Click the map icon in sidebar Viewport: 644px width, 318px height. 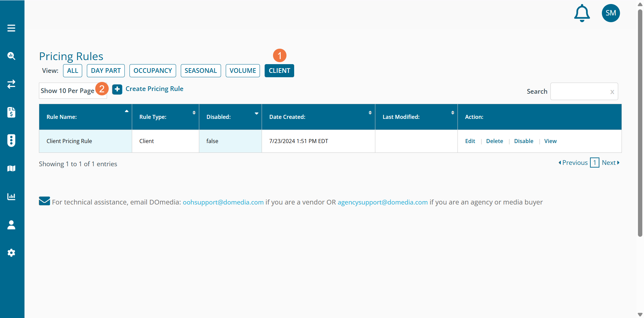click(x=11, y=168)
